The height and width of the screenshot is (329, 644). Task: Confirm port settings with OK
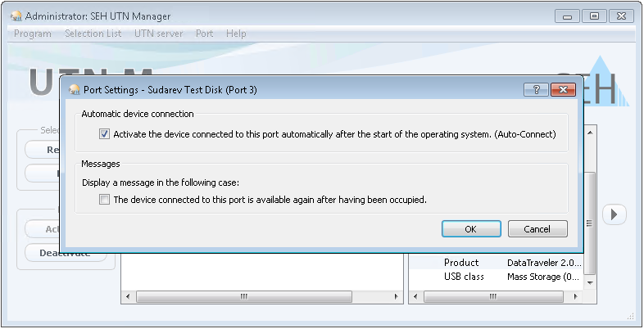click(x=470, y=229)
